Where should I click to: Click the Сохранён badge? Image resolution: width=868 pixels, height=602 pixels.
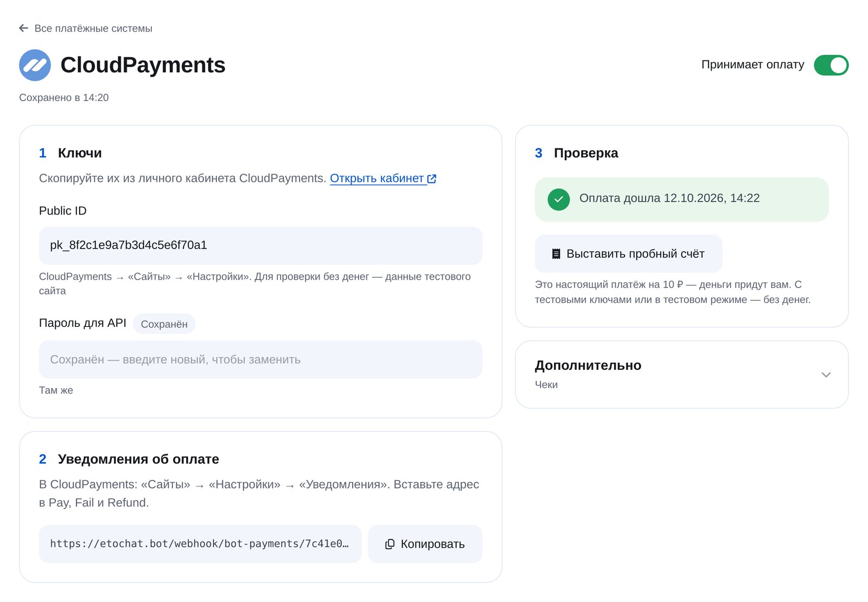tap(164, 324)
